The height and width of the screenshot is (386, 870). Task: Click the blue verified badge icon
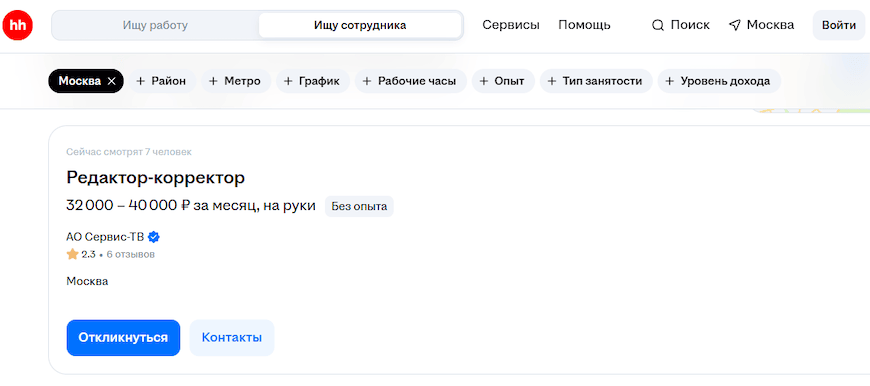click(x=154, y=237)
